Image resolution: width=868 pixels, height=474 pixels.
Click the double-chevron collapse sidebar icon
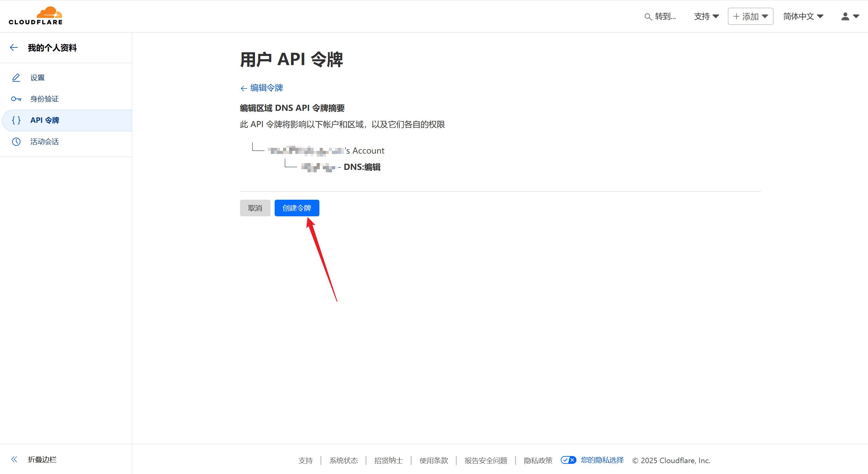click(x=14, y=459)
